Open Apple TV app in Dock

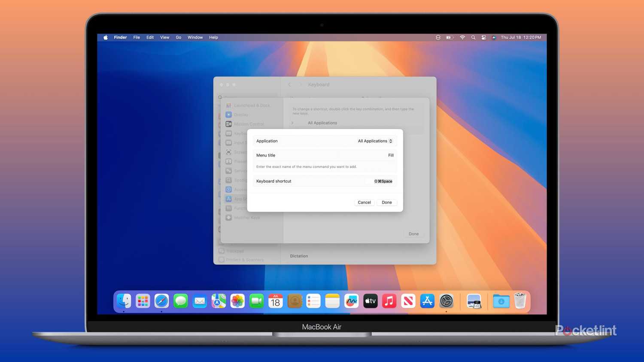pos(370,301)
